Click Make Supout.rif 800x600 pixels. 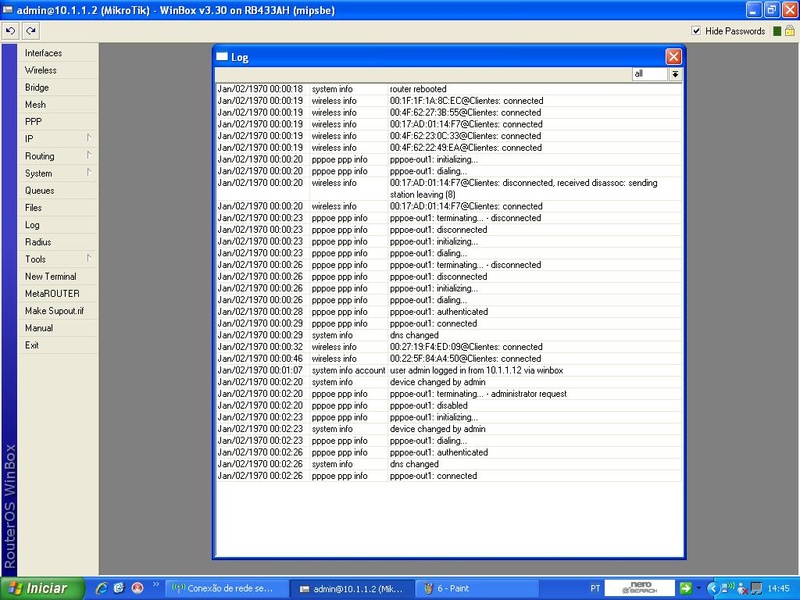(57, 311)
